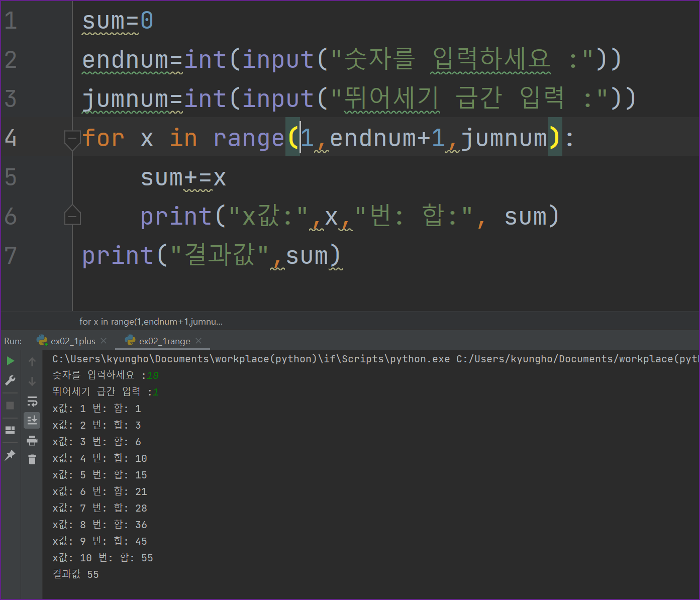Click line number 7 in the gutter

[11, 256]
